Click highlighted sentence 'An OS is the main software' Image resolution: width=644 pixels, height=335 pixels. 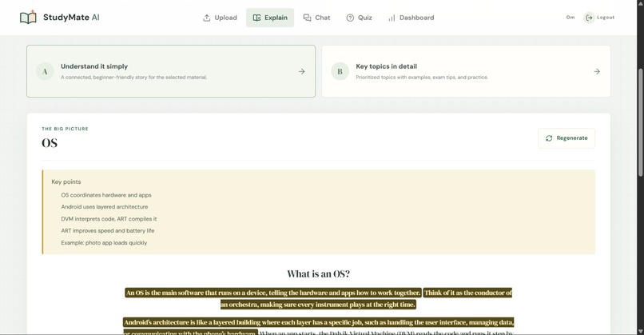point(273,293)
